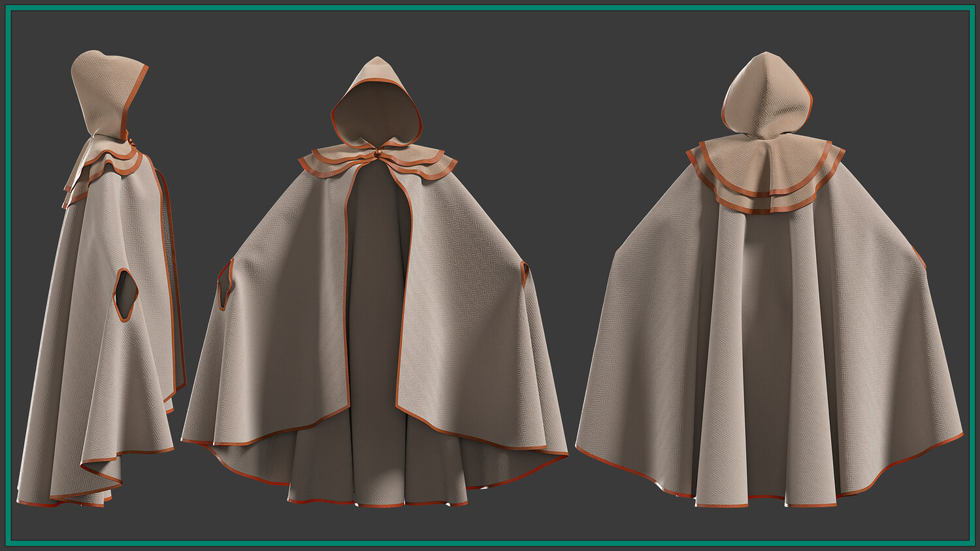Click the side-view cloak render
The width and height of the screenshot is (980, 551).
[x=101, y=279]
